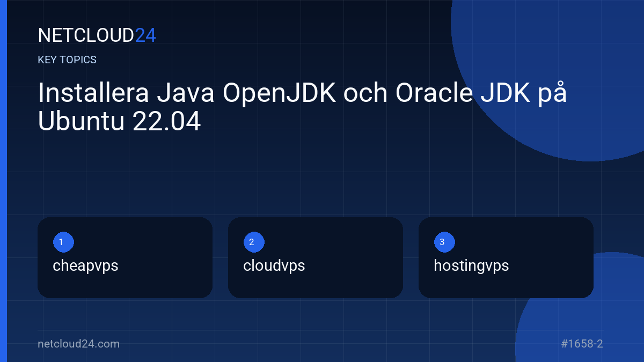
Task: Click the NETCLOUD24 logo text
Action: 97,35
